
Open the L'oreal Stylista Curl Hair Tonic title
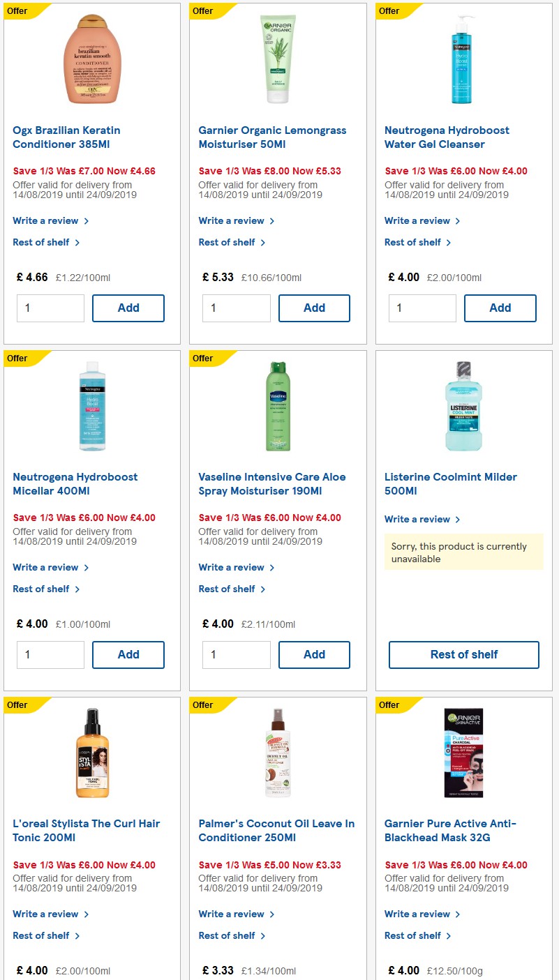coord(86,830)
